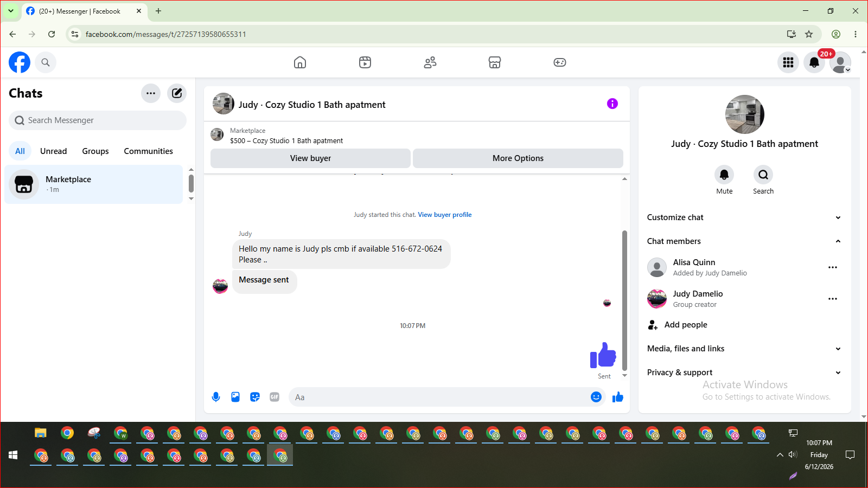
Task: Open the account profile menu
Action: pos(840,62)
